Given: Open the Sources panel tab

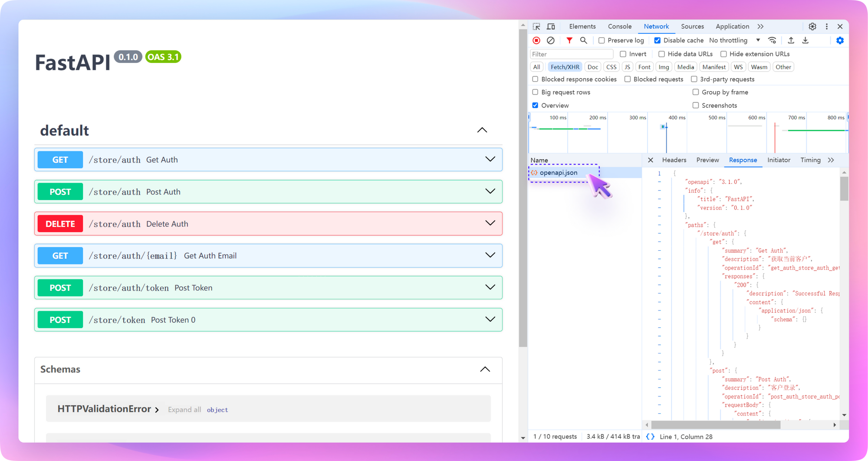Looking at the screenshot, I should click(x=692, y=26).
